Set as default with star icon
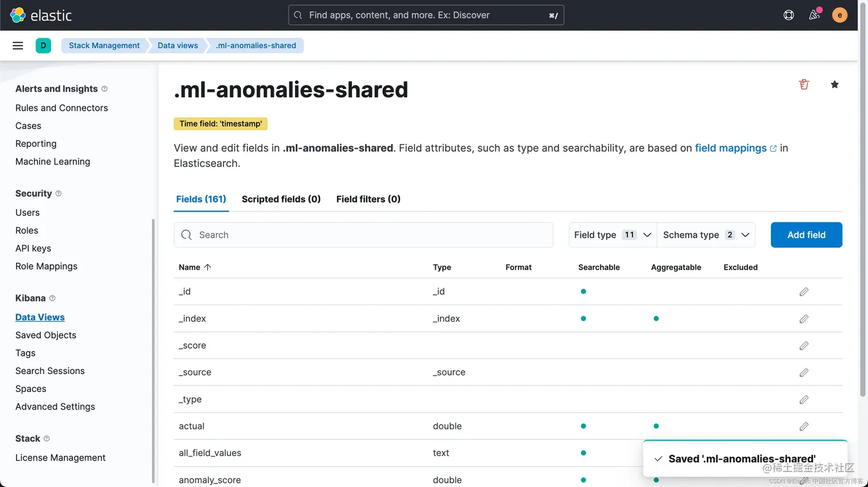868x487 pixels. pyautogui.click(x=835, y=85)
